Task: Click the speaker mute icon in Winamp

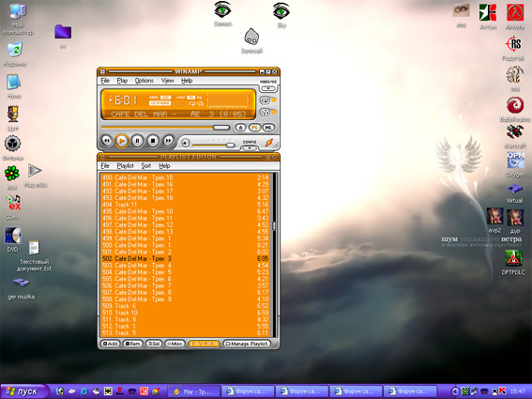Action: pos(186,143)
